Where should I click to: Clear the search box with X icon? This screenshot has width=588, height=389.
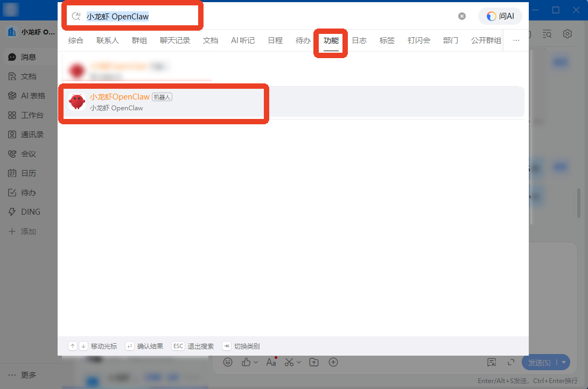[x=462, y=16]
